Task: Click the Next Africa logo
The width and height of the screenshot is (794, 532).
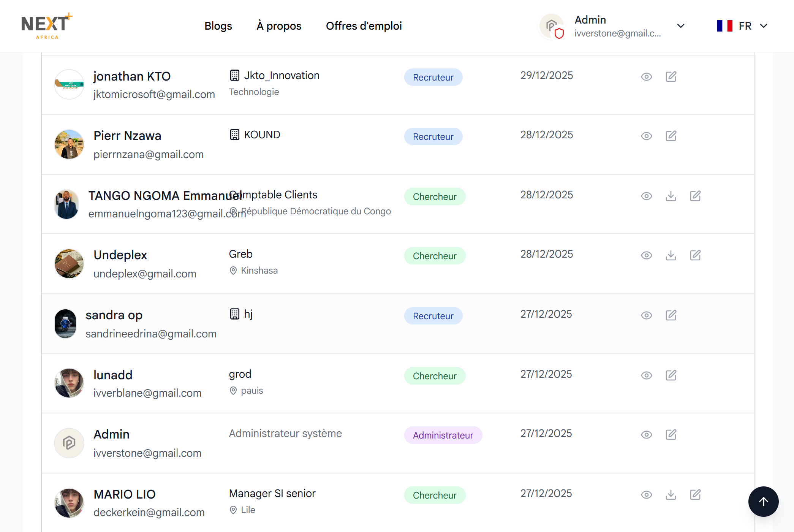Action: tap(47, 26)
